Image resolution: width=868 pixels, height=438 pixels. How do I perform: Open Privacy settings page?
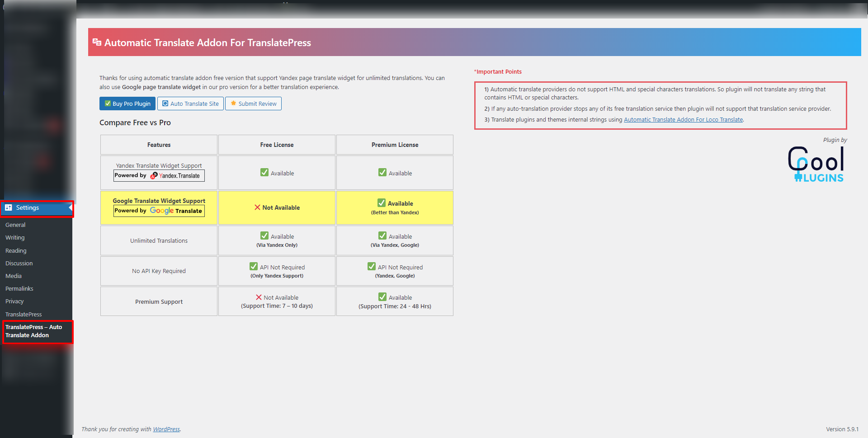click(x=14, y=301)
